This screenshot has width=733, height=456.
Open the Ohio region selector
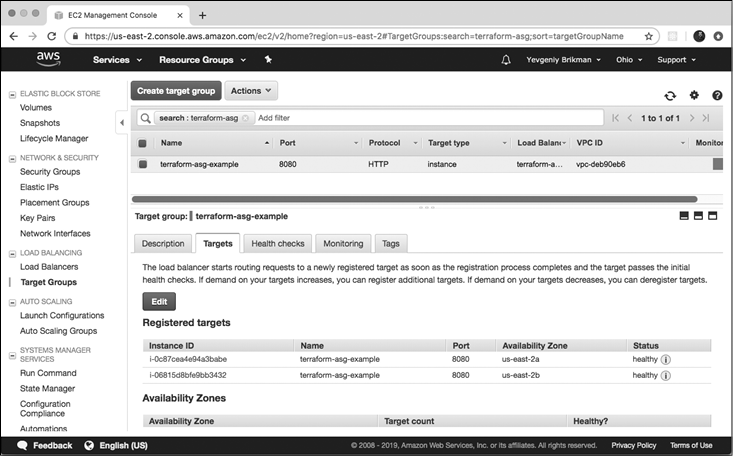(629, 60)
